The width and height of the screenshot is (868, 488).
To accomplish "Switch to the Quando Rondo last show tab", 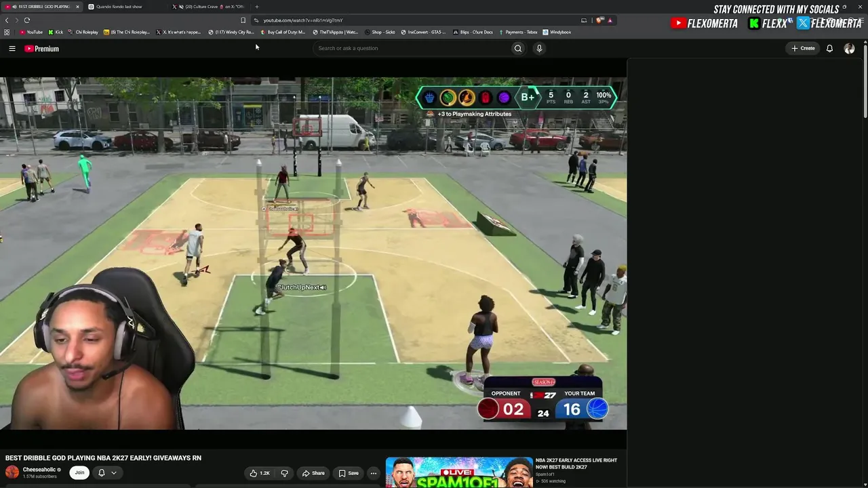I will pos(123,7).
